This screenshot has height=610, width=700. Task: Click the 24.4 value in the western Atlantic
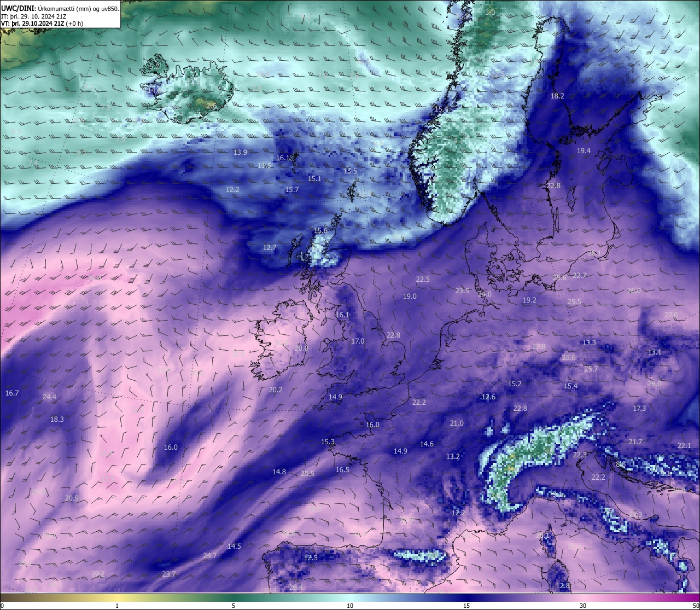49,397
